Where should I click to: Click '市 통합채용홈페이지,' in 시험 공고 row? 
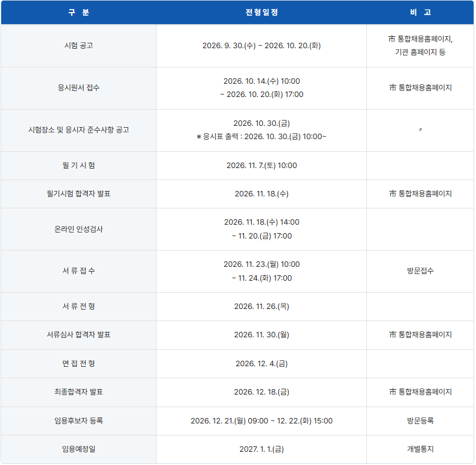[x=420, y=39]
